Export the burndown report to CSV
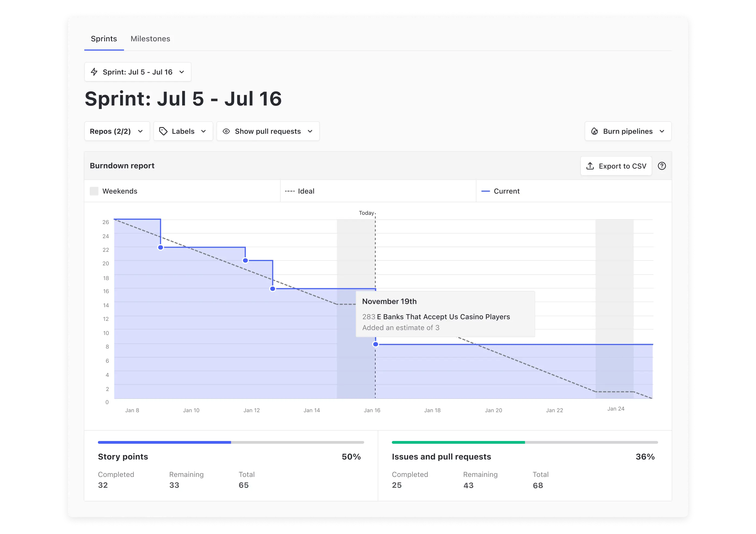 coord(616,166)
